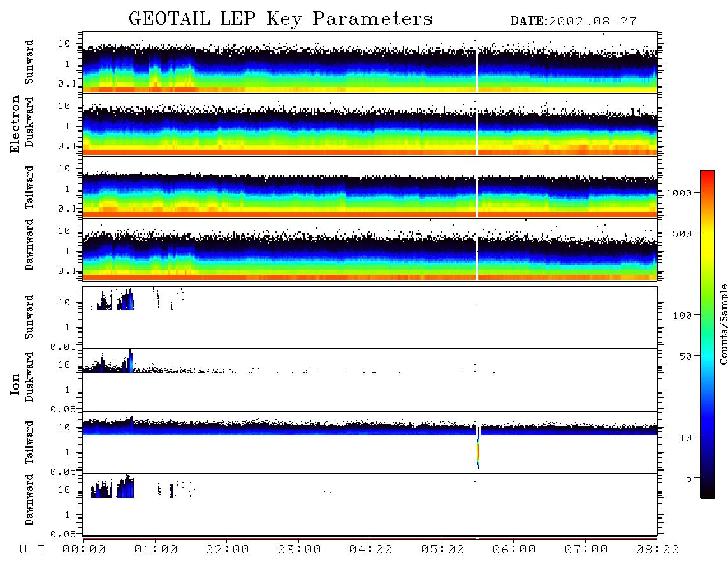Click the '08:00' time tick label
Viewport: 728px width, 561px height.
pos(658,550)
